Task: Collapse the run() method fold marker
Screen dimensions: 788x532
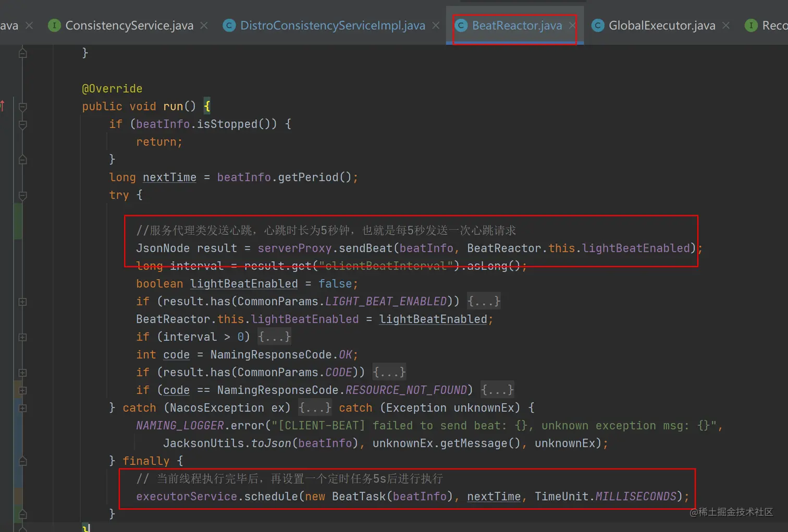Action: (x=22, y=107)
